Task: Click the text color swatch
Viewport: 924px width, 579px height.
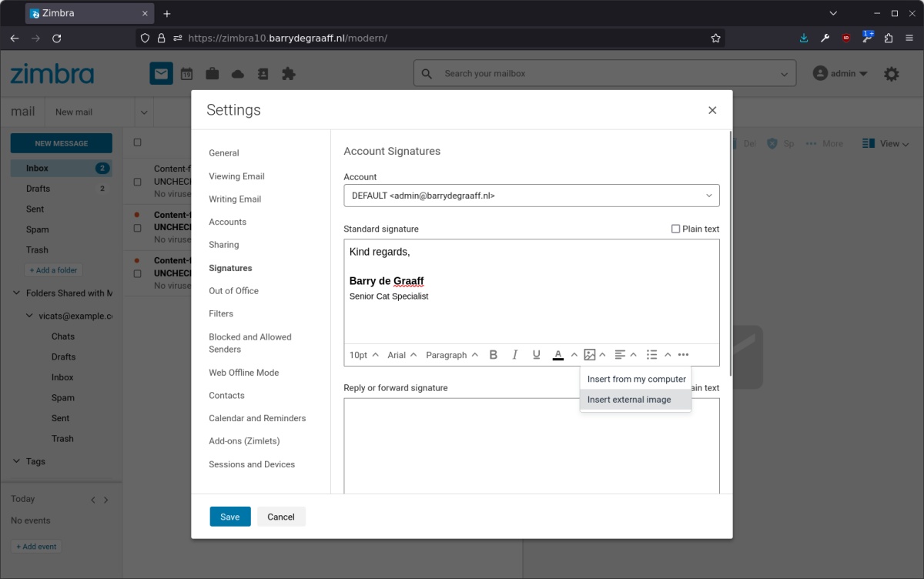Action: [x=558, y=355]
